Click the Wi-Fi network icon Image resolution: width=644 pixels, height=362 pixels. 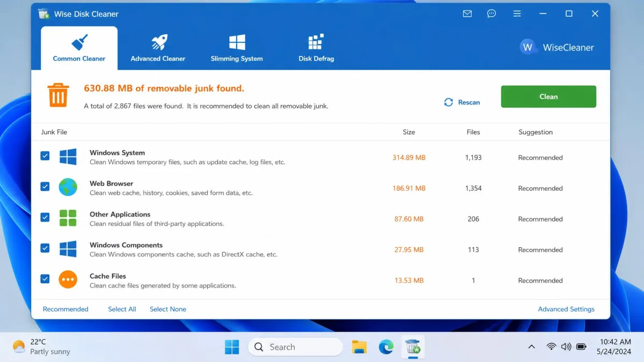point(551,347)
